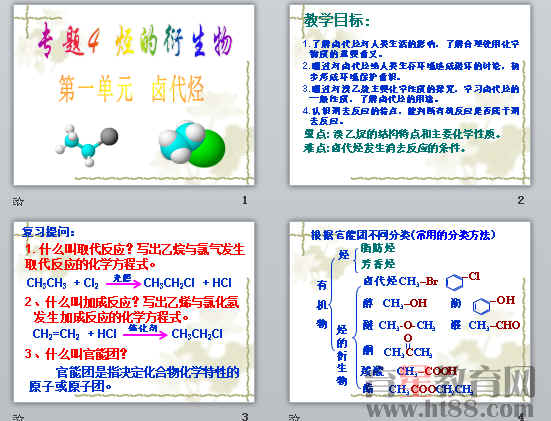Click the phenol ring structure with OH
This screenshot has height=421, width=551.
(x=493, y=305)
